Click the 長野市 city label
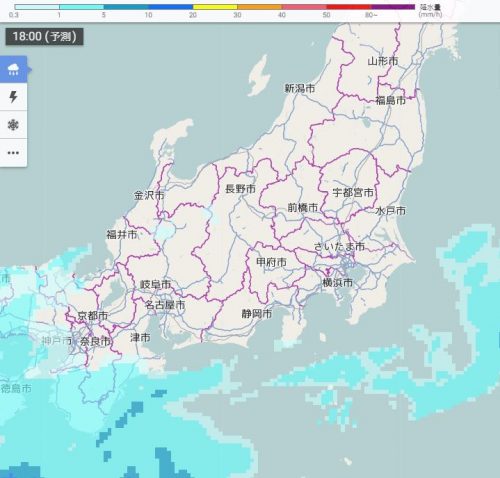The width and height of the screenshot is (500, 478). (240, 189)
